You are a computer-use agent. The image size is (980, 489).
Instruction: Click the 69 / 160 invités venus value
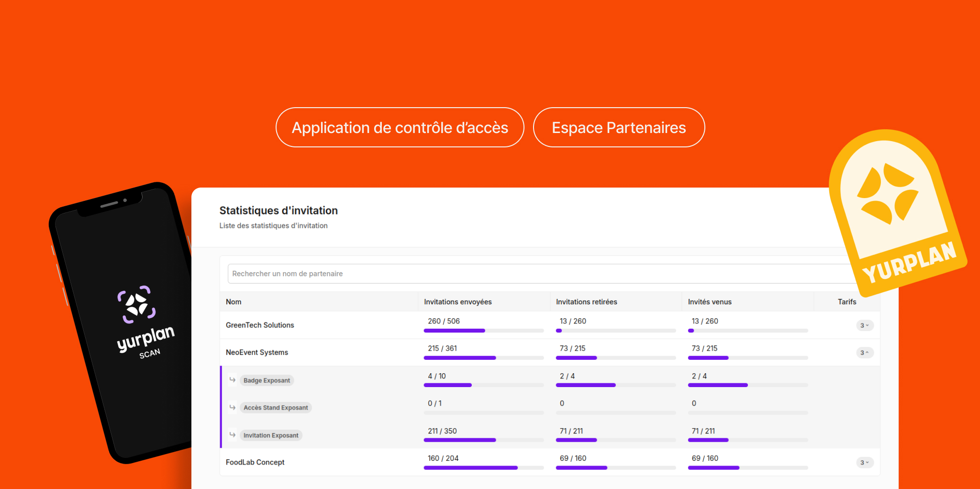click(x=705, y=458)
